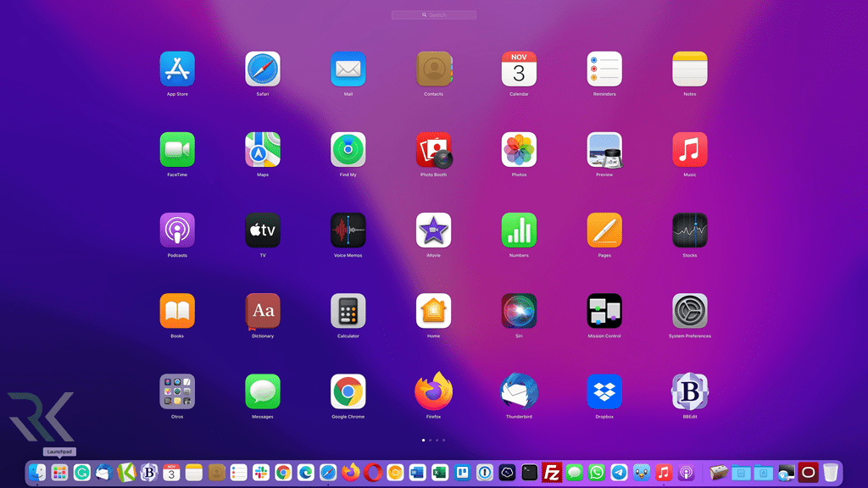The width and height of the screenshot is (868, 488).
Task: Open Podcasts in the Launchpad grid
Action: click(177, 230)
